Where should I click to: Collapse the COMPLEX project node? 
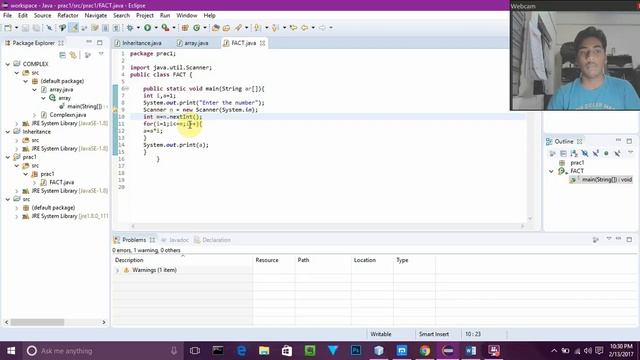click(8, 64)
